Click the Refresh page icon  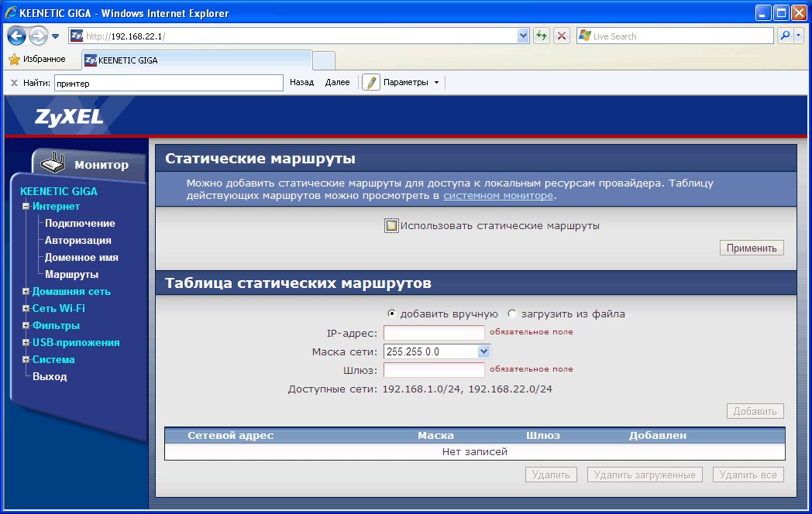542,36
